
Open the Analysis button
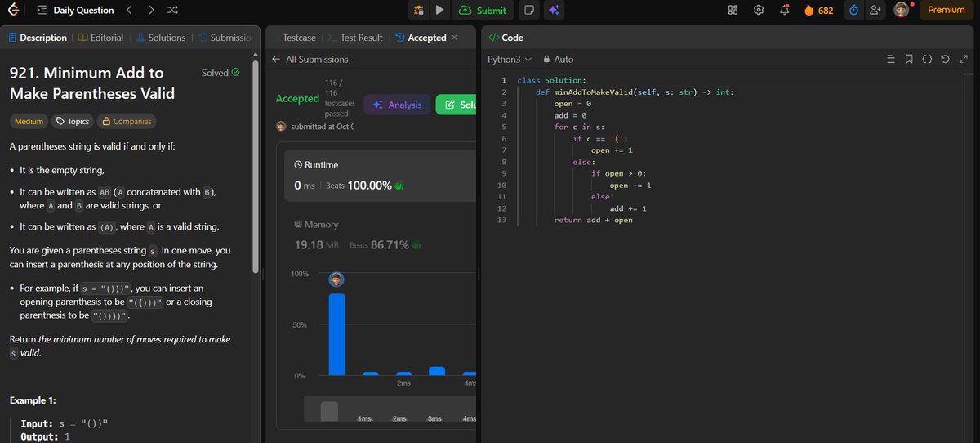397,105
